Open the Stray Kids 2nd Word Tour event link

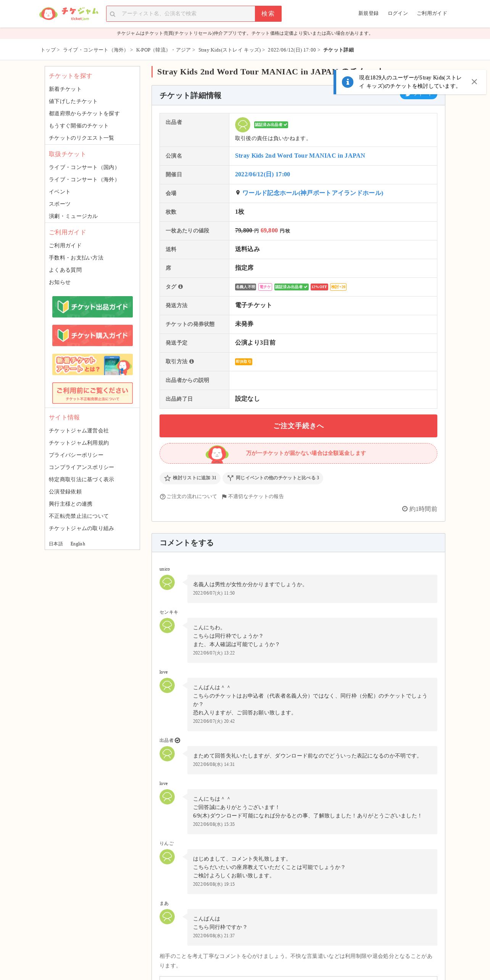300,156
